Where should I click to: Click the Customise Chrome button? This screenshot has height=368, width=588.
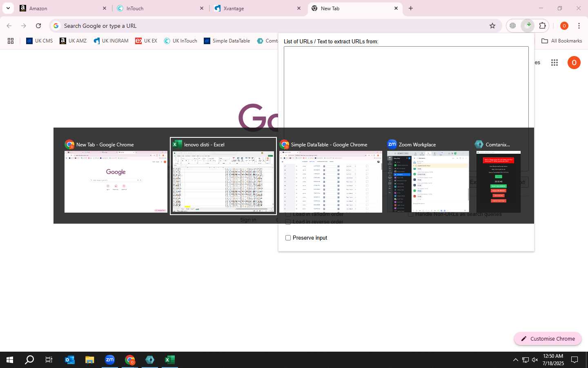(548, 339)
